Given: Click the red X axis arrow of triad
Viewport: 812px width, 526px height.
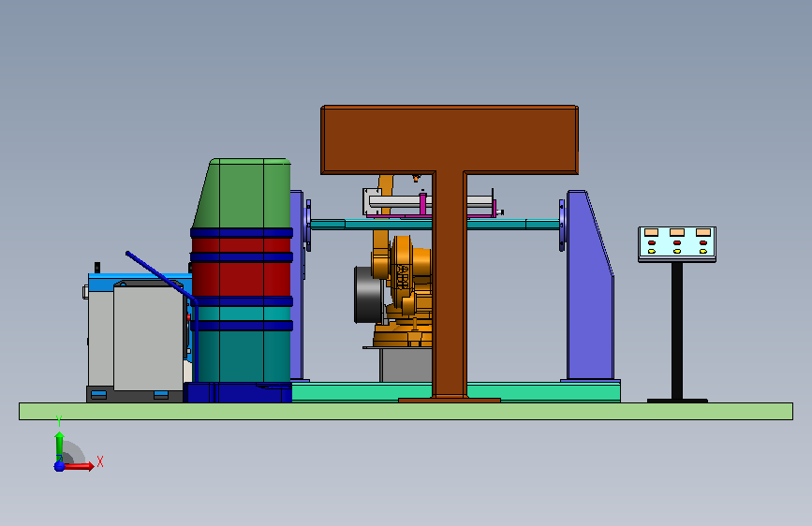Looking at the screenshot, I should pos(78,466).
